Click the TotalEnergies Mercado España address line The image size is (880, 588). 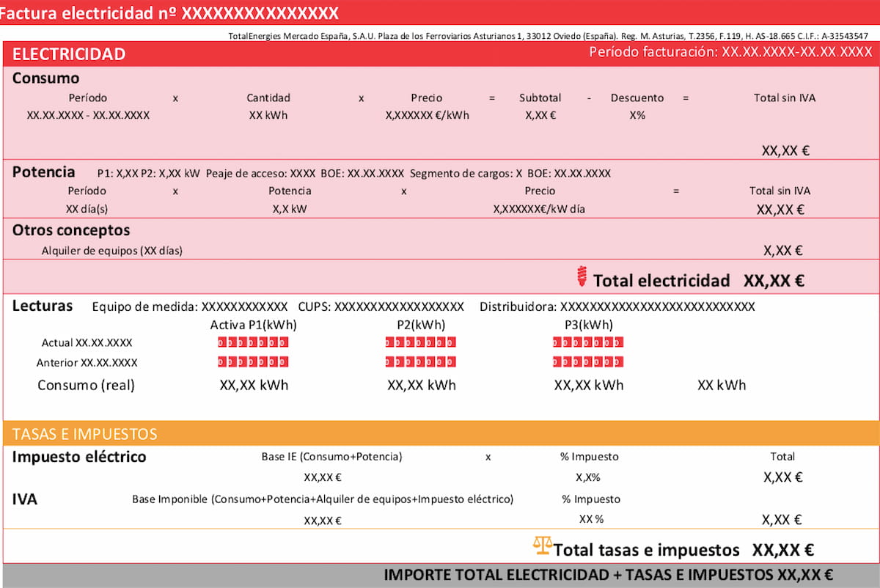[548, 35]
